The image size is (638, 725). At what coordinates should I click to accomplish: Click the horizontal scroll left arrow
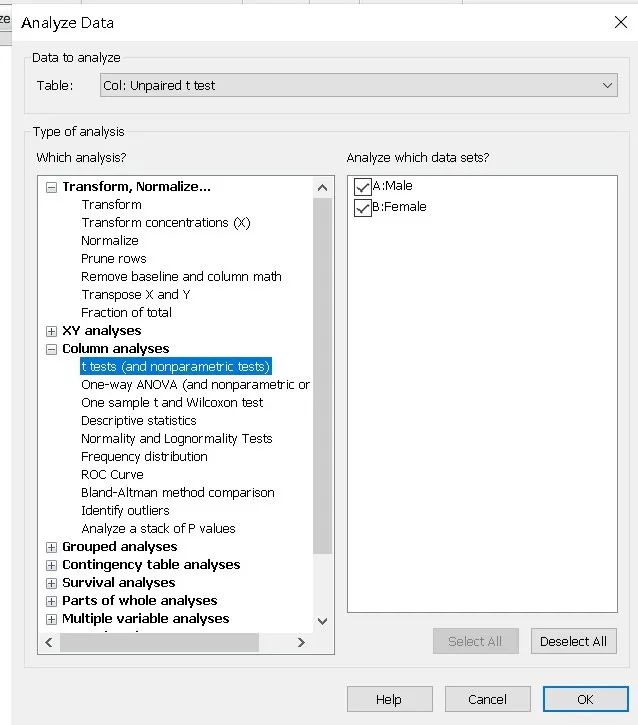click(49, 642)
